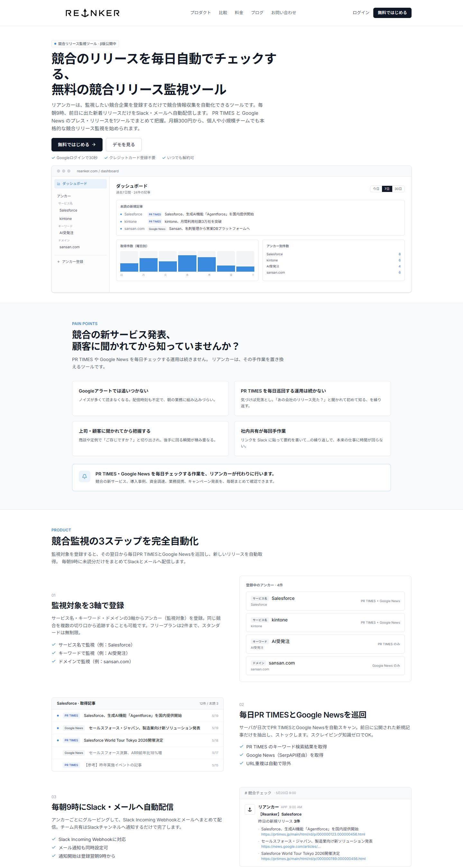Click the # 競合チェック channel header
Viewport: 463px width, 868px height.
[258, 793]
